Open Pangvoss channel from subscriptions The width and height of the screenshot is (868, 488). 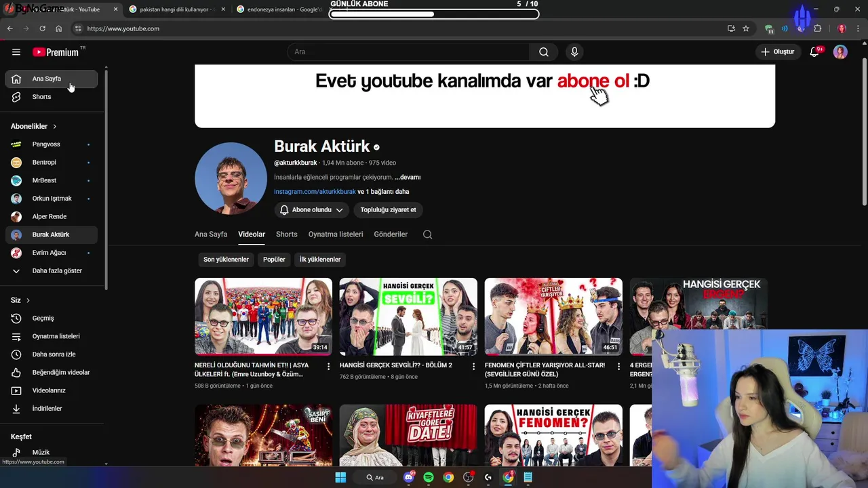click(52, 144)
